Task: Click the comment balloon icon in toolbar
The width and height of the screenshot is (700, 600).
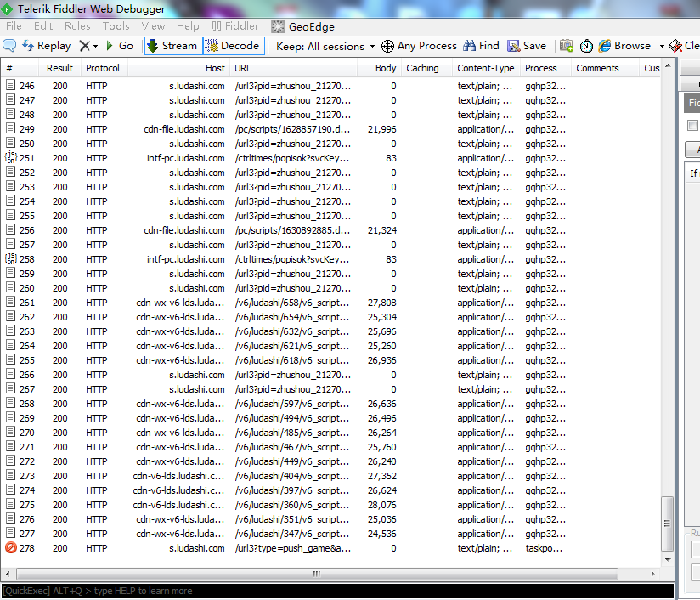Action: (10, 46)
